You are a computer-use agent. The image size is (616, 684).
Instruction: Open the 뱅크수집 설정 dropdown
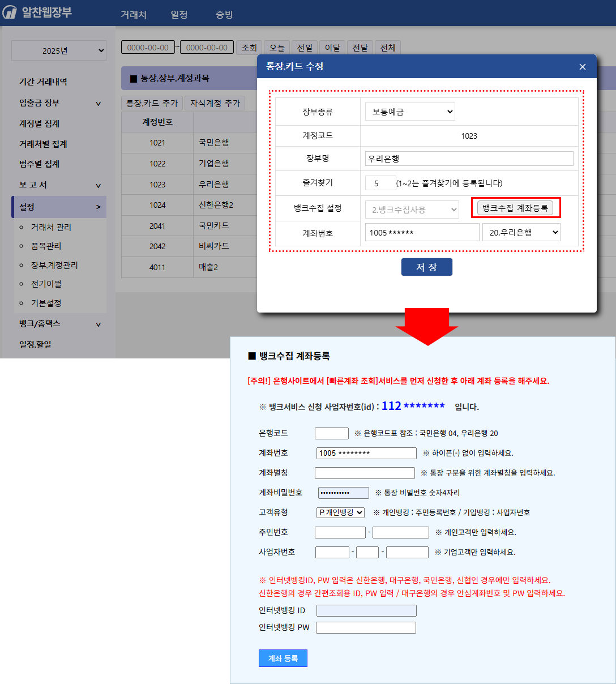coord(412,210)
